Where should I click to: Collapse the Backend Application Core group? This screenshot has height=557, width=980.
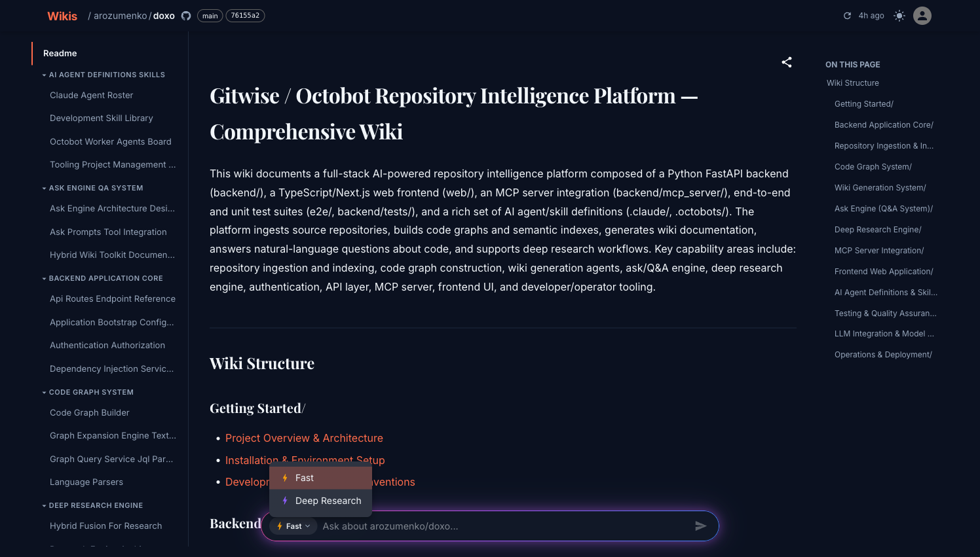[45, 279]
